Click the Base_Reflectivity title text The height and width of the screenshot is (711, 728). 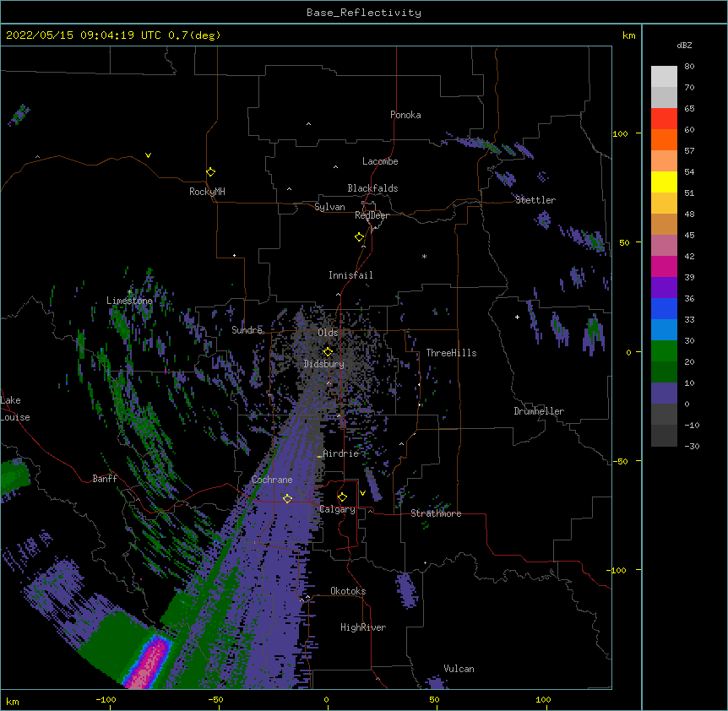point(364,13)
